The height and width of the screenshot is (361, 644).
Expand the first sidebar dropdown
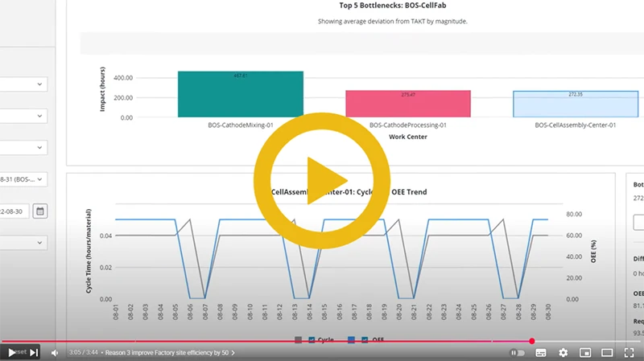click(23, 84)
